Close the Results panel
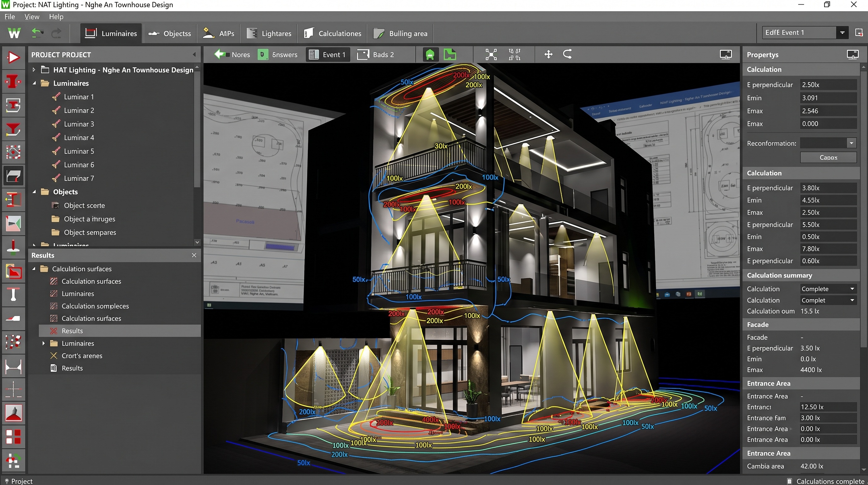Image resolution: width=868 pixels, height=485 pixels. [x=194, y=255]
